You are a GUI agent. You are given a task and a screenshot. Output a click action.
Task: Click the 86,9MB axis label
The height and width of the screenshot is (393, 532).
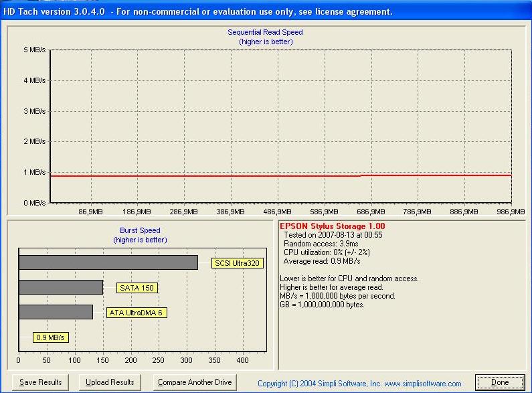pyautogui.click(x=90, y=212)
